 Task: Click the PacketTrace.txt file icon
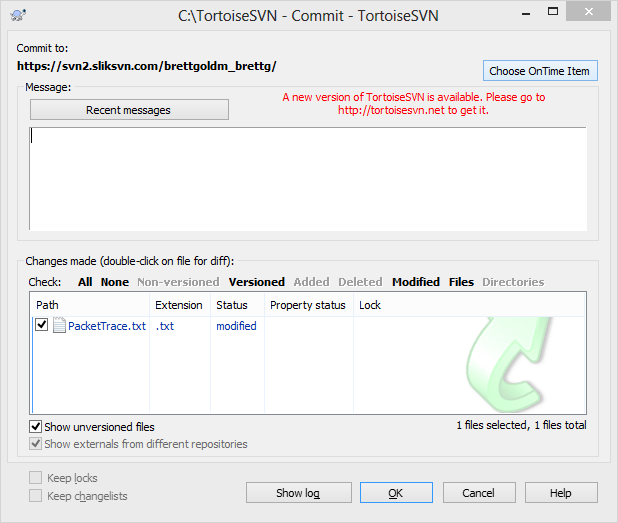coord(59,326)
